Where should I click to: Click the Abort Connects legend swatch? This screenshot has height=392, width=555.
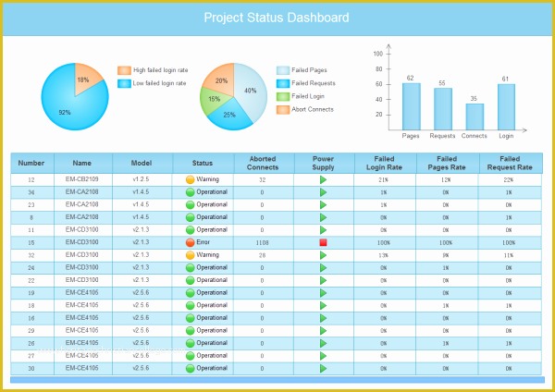point(283,110)
